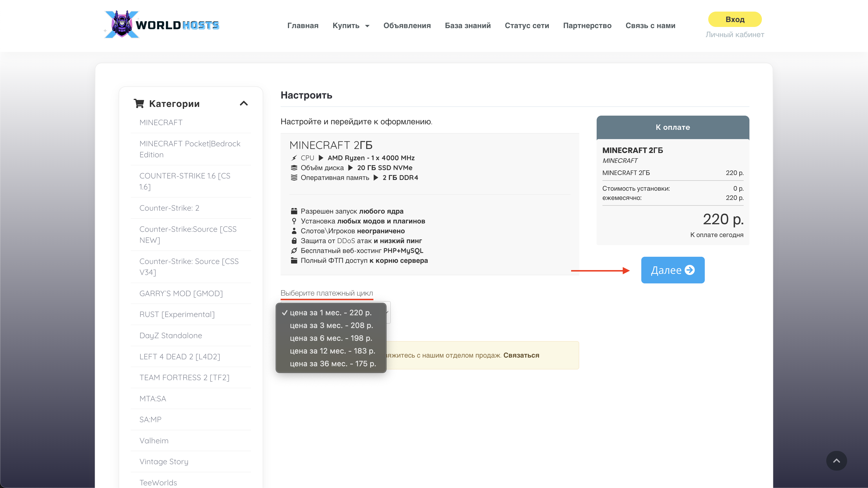868x488 pixels.
Task: Select цена за 12 мес. - 183 р.
Action: (x=331, y=351)
